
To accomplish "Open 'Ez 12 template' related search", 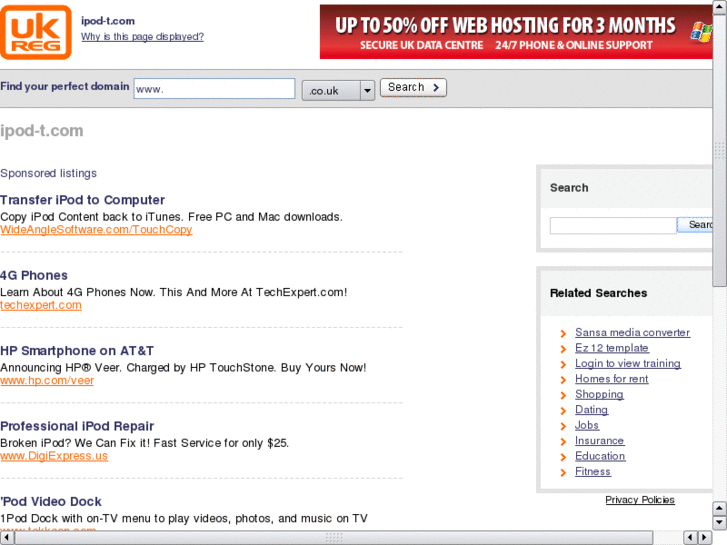I will (x=612, y=348).
